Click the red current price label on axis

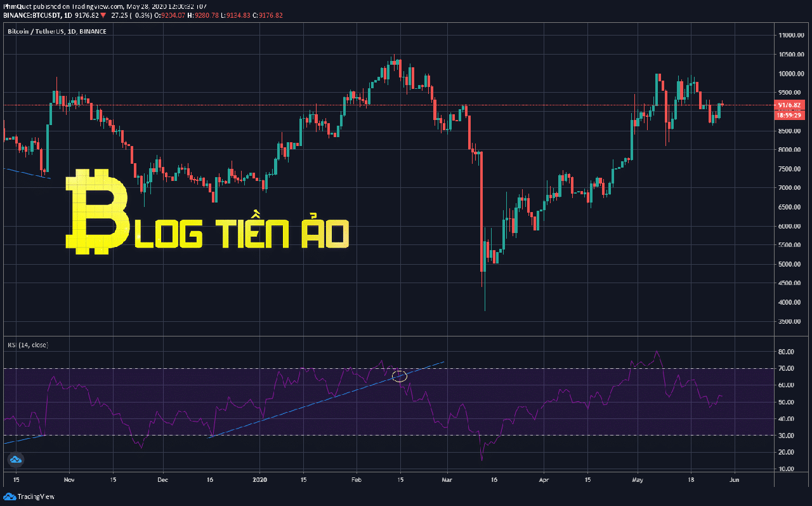pos(790,105)
